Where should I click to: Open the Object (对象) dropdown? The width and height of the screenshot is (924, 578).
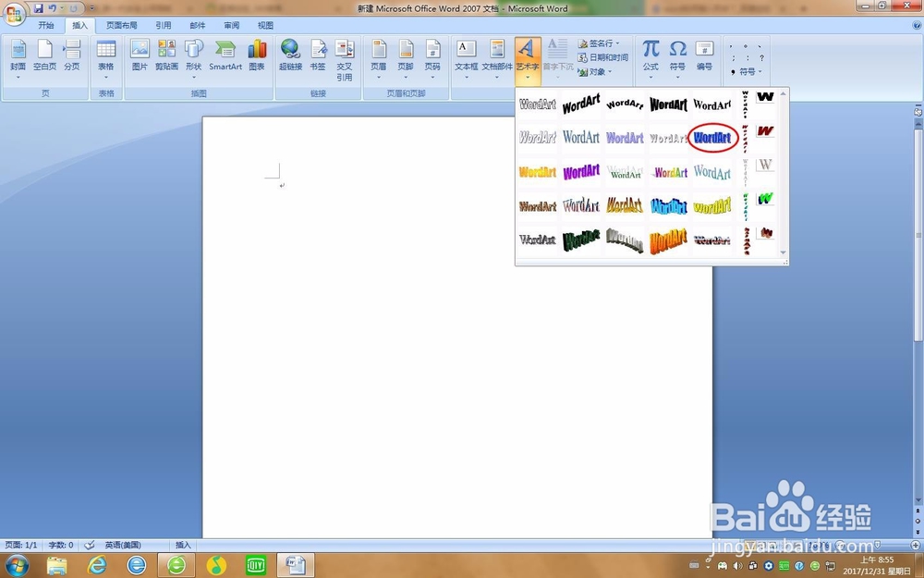click(595, 71)
